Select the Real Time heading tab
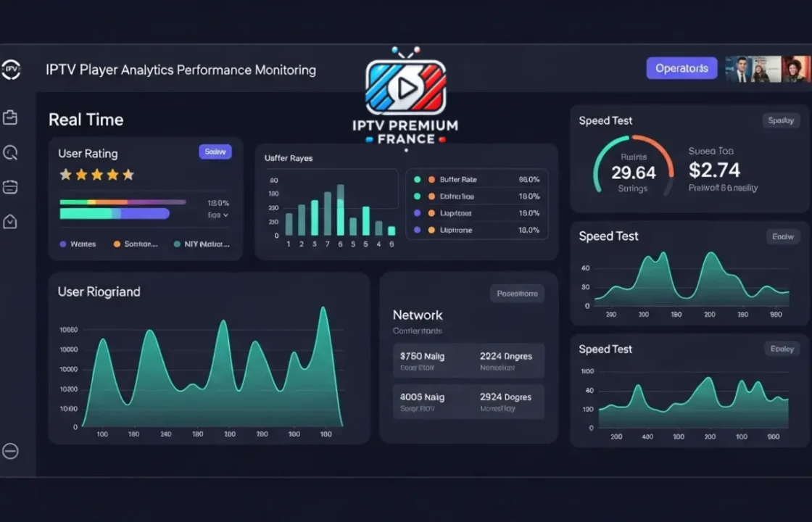 click(86, 120)
